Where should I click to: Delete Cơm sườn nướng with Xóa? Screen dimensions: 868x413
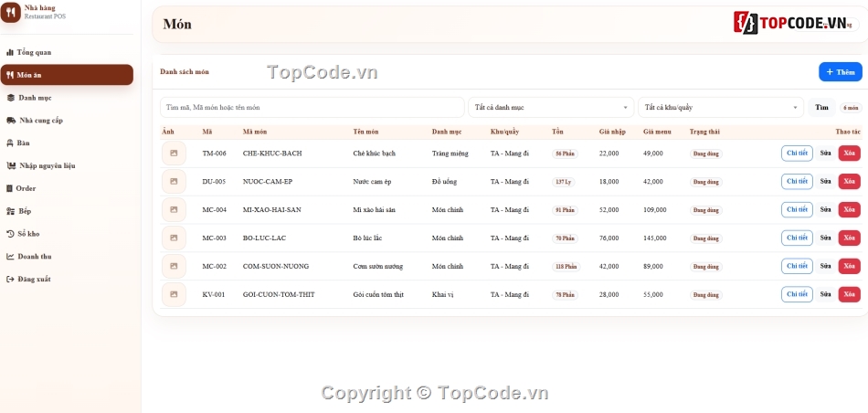point(849,266)
